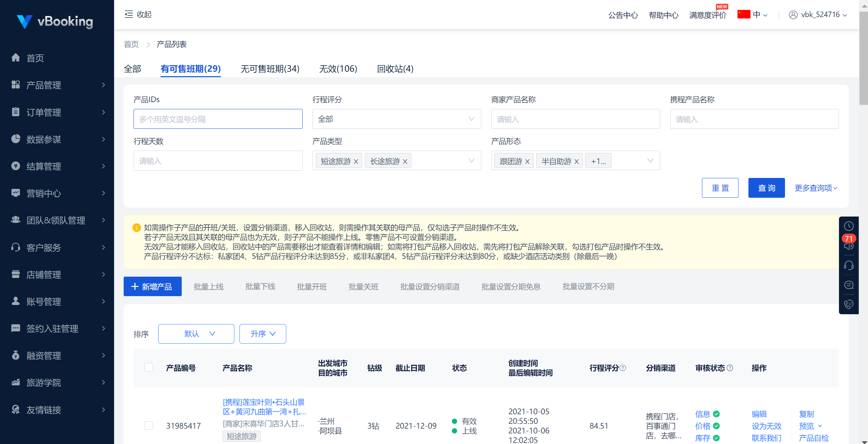The width and height of the screenshot is (868, 444).
Task: Click the help icon beside 审核状态 header
Action: 730,368
